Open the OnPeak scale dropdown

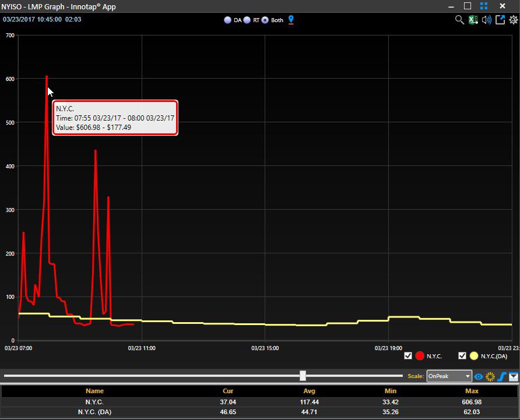click(449, 376)
